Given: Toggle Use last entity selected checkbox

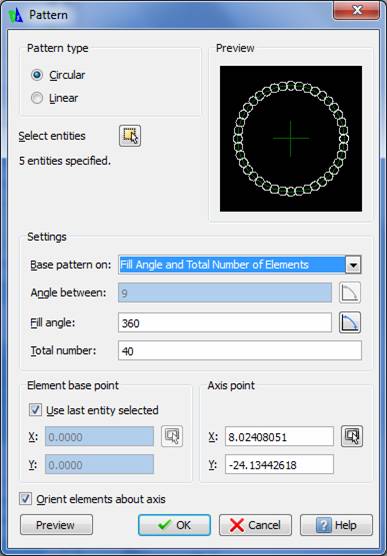Looking at the screenshot, I should [35, 410].
